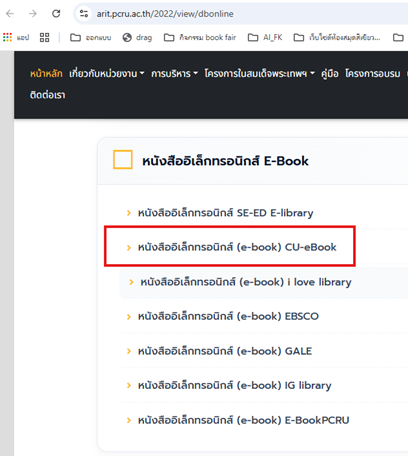Open the book fair bookmark folder
Image resolution: width=408 pixels, height=456 pixels.
tap(200, 37)
